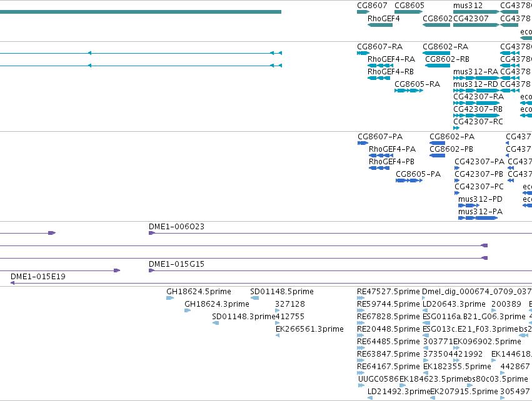Click the DME1-006023 clone label
Viewport: 532px width, 401px height.
coord(176,227)
